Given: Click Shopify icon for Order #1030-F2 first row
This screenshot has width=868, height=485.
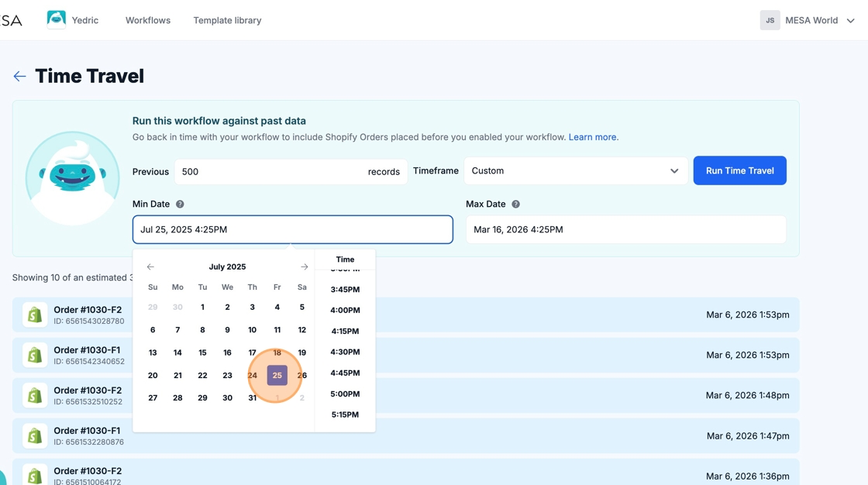Looking at the screenshot, I should (35, 315).
